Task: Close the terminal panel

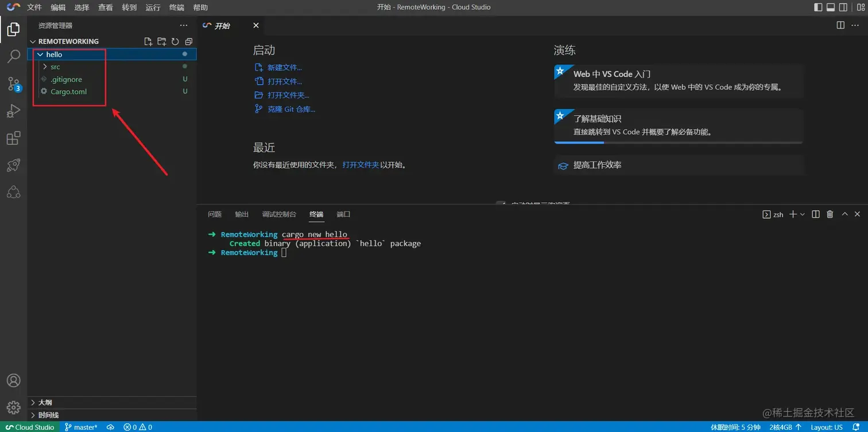Action: coord(857,214)
